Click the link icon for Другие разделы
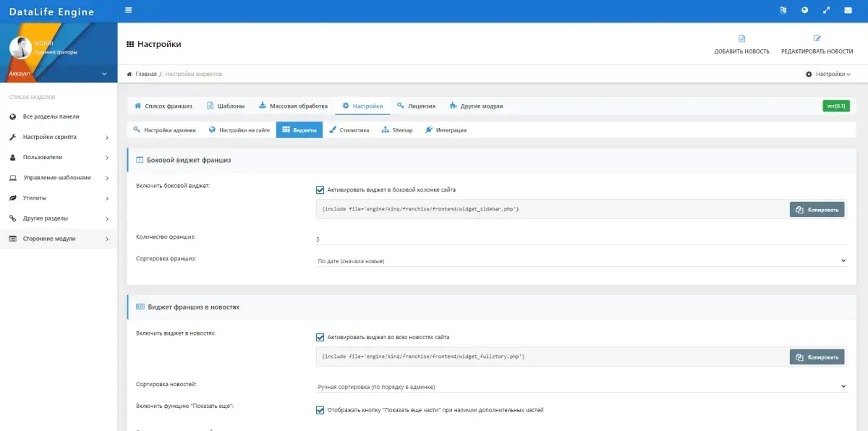 (x=13, y=218)
